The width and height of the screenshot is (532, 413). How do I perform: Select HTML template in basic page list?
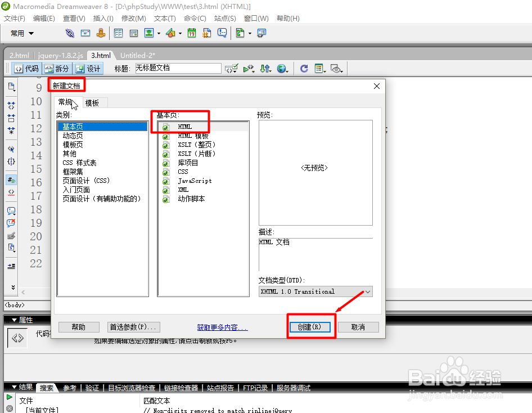pos(193,136)
